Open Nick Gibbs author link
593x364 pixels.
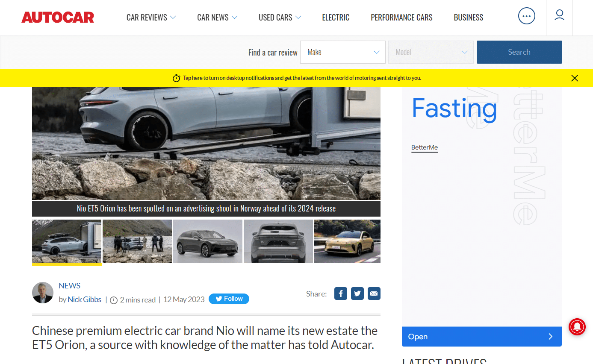[84, 299]
